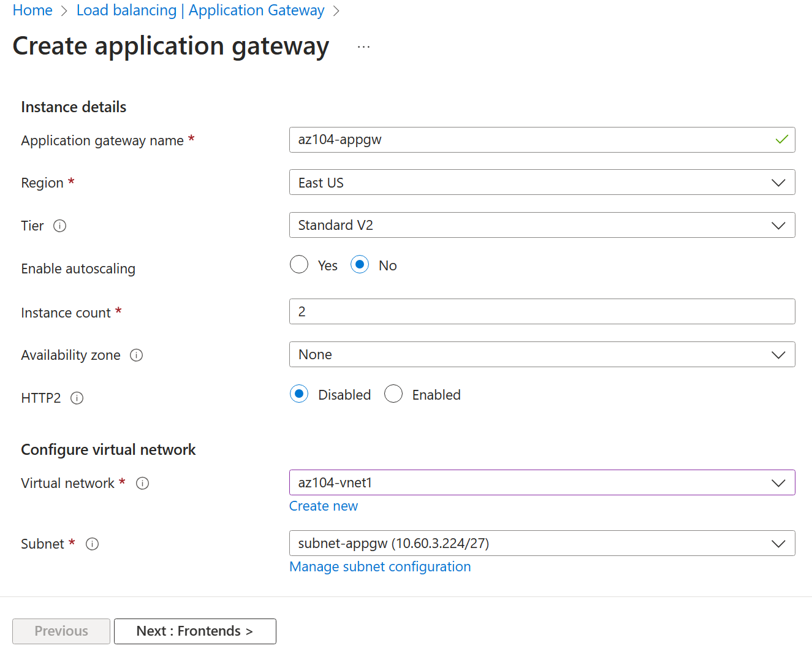The width and height of the screenshot is (812, 651).
Task: Select No for Enable autoscaling
Action: point(360,264)
